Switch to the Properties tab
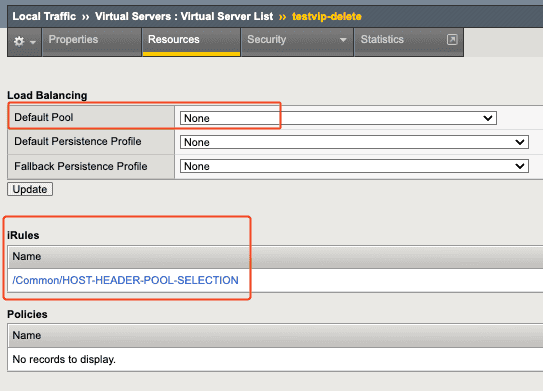 [x=92, y=42]
